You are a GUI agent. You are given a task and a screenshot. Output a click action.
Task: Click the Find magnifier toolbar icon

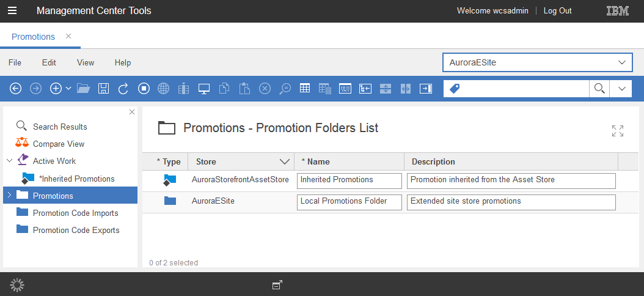(285, 89)
